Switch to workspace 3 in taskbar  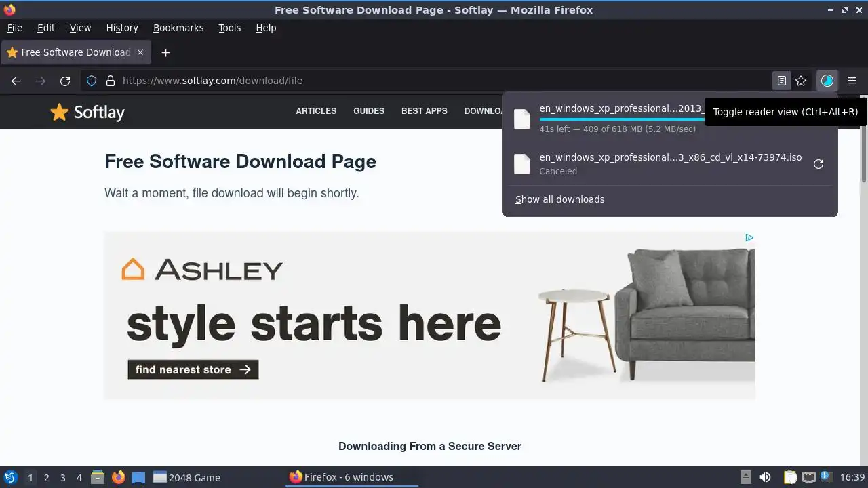point(62,477)
